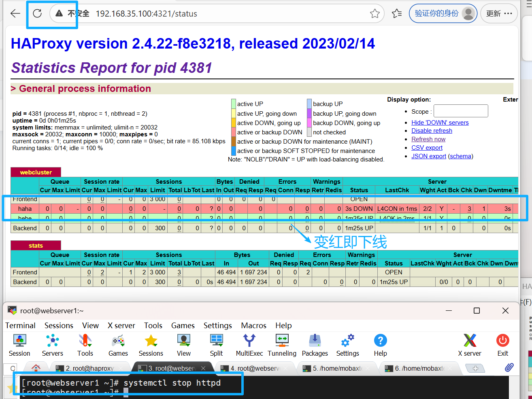This screenshot has height=399, width=532.
Task: Toggle the X server icon
Action: [470, 341]
